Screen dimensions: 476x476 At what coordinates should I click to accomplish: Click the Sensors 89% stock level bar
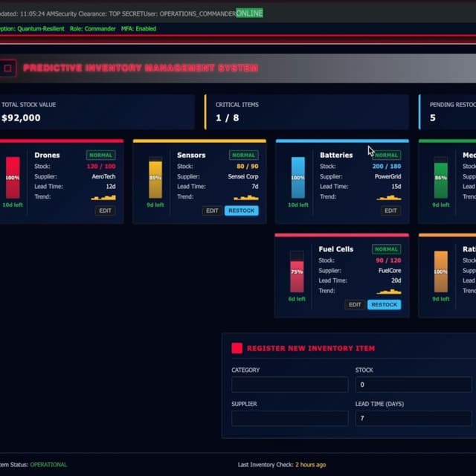coord(155,178)
